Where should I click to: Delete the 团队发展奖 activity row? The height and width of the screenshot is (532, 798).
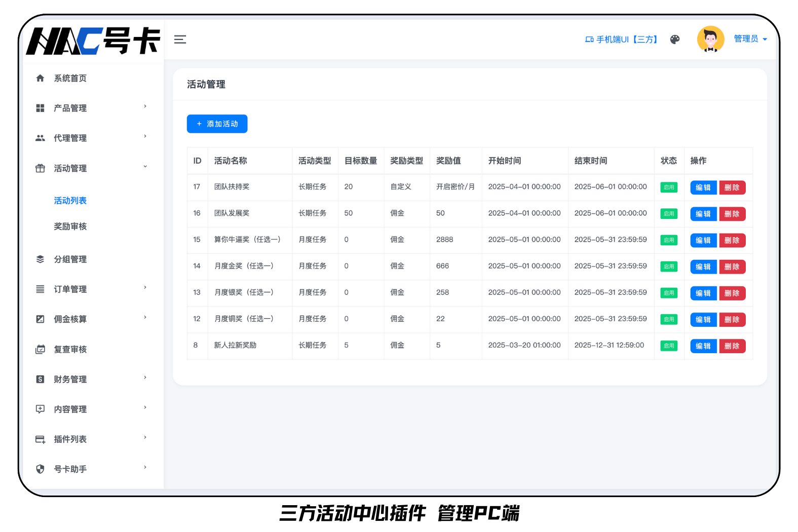tap(732, 214)
